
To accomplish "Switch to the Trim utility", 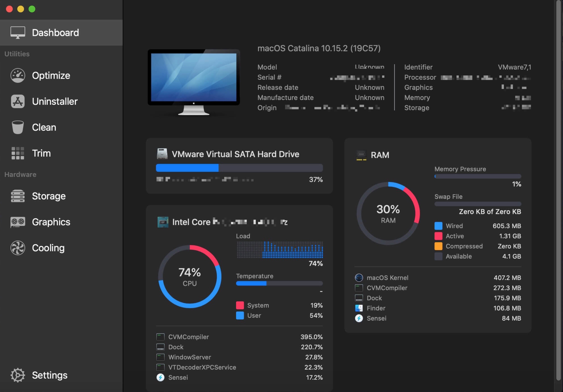I will click(41, 153).
